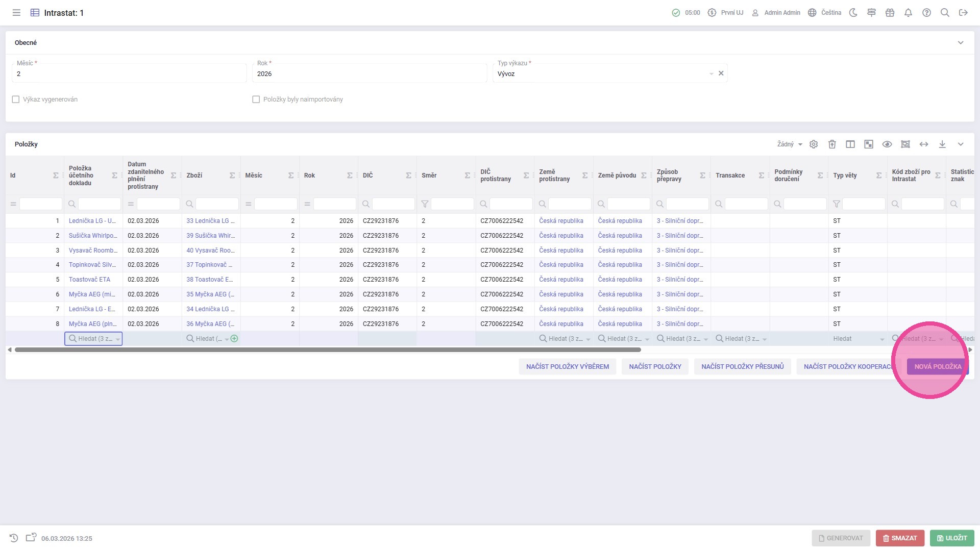The width and height of the screenshot is (980, 551).
Task: Open the hamburger main menu
Action: coord(16,13)
